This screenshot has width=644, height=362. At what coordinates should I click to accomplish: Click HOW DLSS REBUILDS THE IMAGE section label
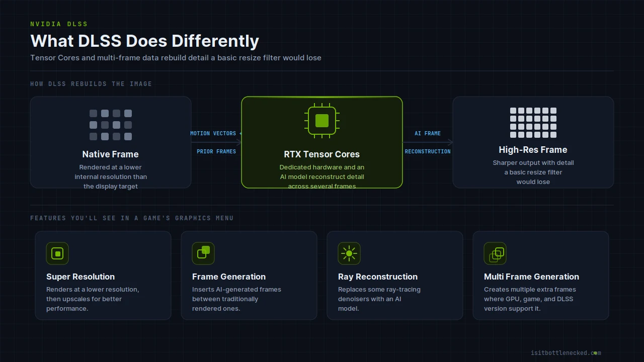click(x=91, y=84)
